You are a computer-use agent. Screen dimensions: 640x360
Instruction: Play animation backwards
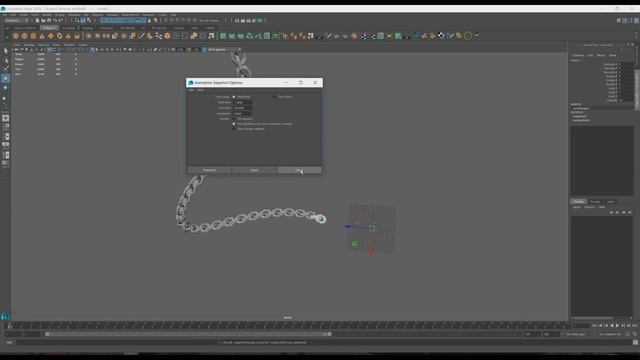tap(611, 326)
